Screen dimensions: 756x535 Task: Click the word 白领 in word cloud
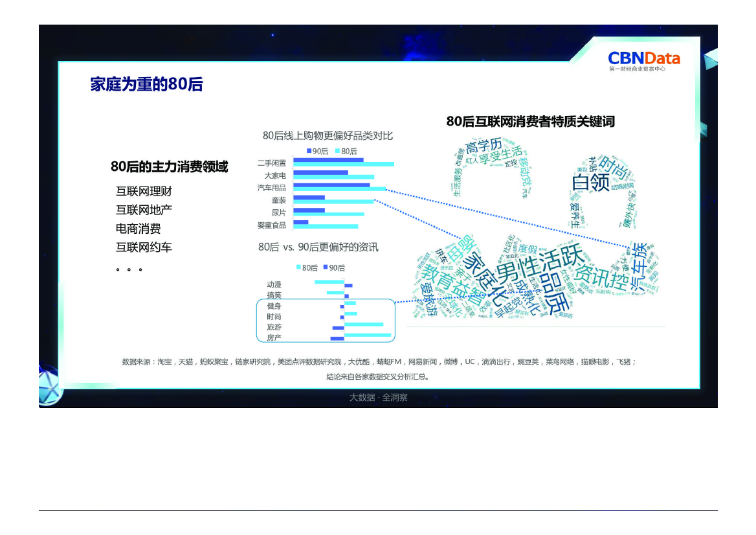[590, 183]
